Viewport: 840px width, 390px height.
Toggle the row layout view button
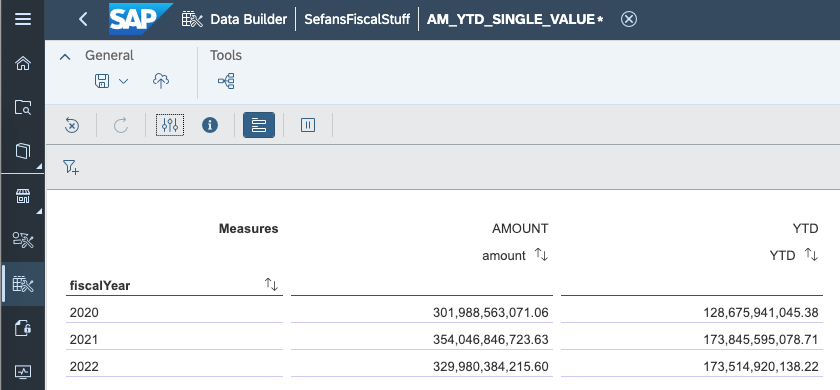pos(259,125)
